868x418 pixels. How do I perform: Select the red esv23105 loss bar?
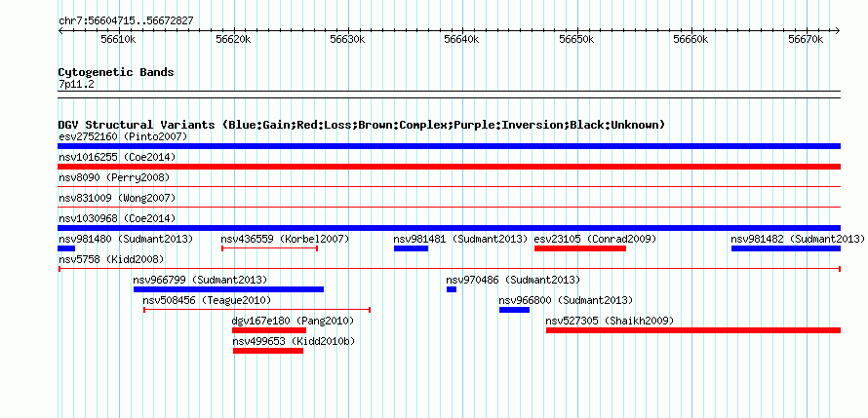pos(580,248)
